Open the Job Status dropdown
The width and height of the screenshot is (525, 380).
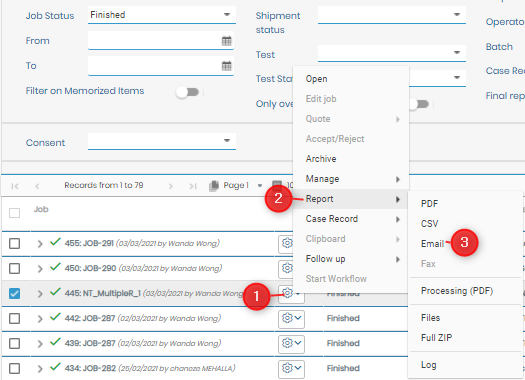(x=162, y=15)
